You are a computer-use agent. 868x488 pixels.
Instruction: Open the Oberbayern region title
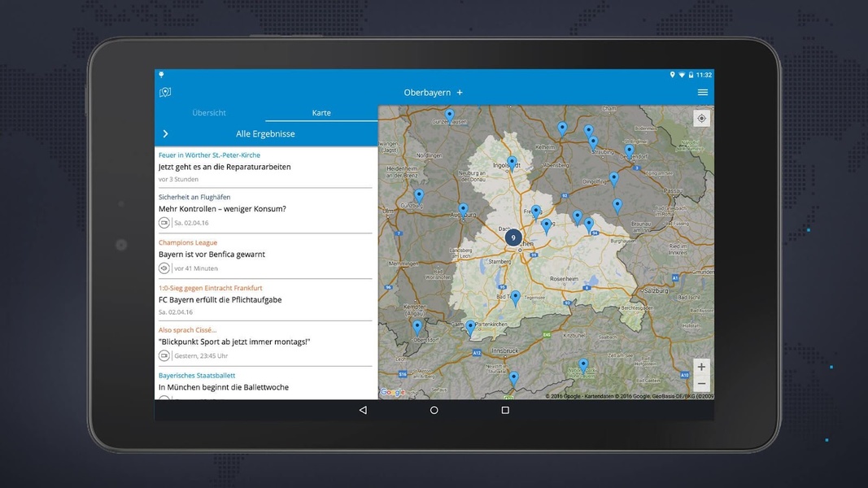[x=427, y=93]
